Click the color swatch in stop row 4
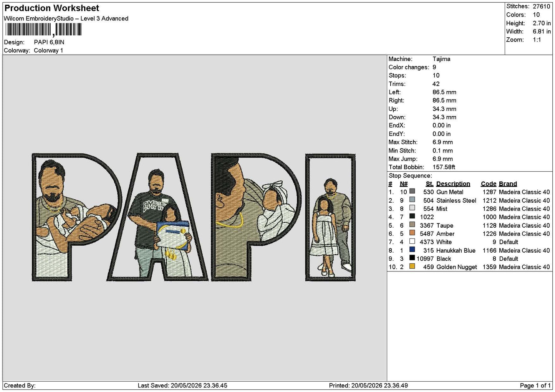 tap(412, 216)
